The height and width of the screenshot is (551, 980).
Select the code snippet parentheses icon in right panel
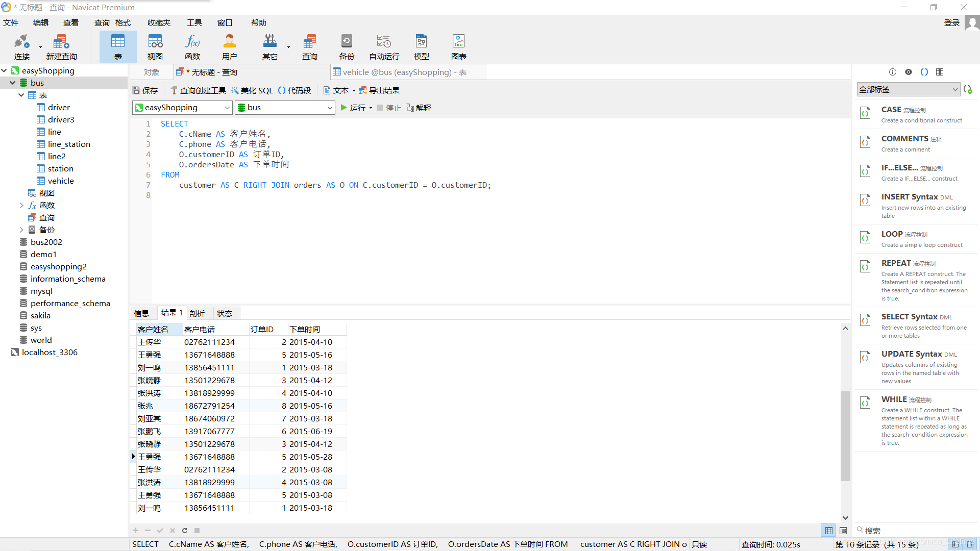[x=924, y=72]
